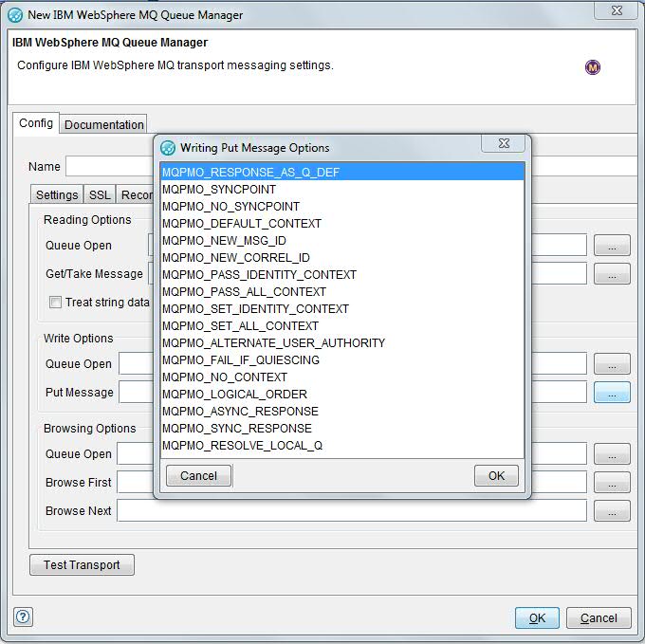Select MQPMO_ALTERNATE_USER_AUTHORITY option
Screen dimensions: 645x644
[x=342, y=343]
